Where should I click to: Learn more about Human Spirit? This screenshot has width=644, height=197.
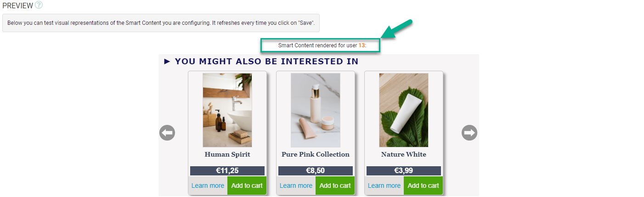208,186
